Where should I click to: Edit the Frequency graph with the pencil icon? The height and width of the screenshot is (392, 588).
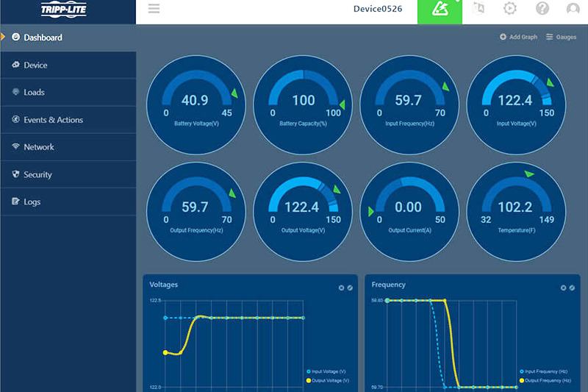572,288
